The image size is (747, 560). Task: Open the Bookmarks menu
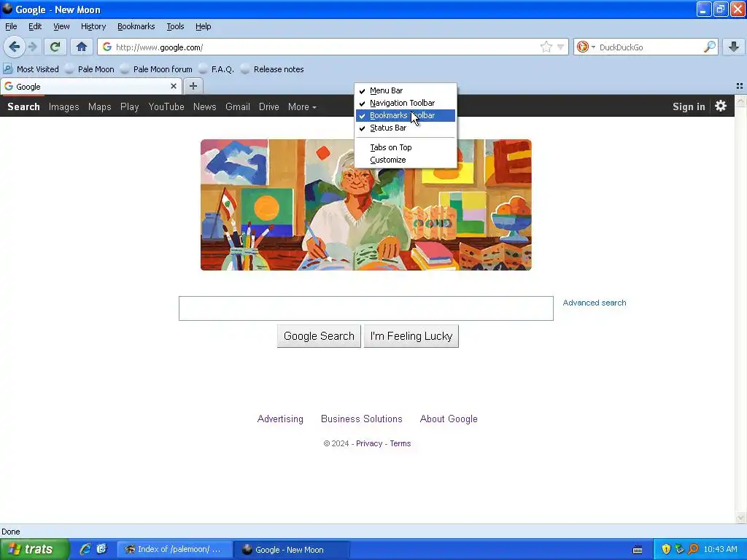136,26
